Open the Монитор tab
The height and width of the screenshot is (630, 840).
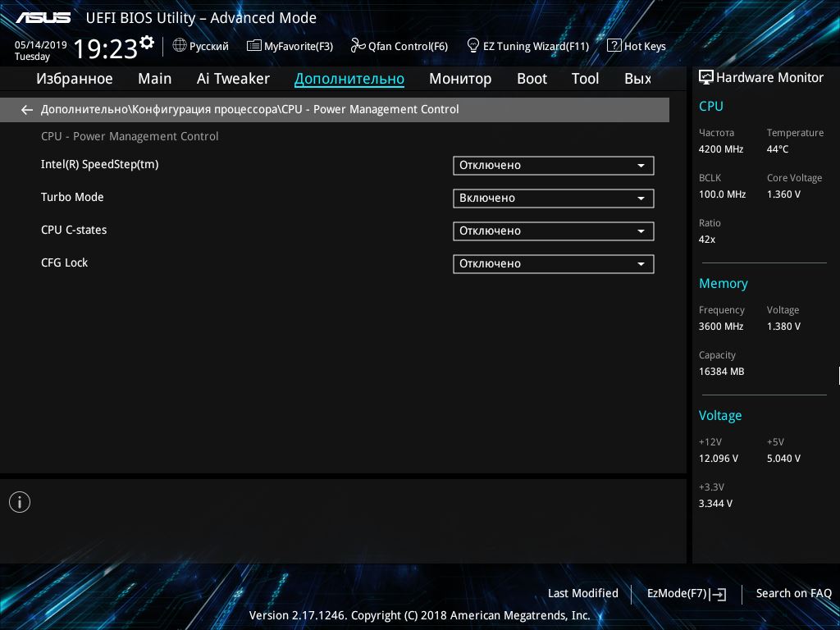[460, 79]
